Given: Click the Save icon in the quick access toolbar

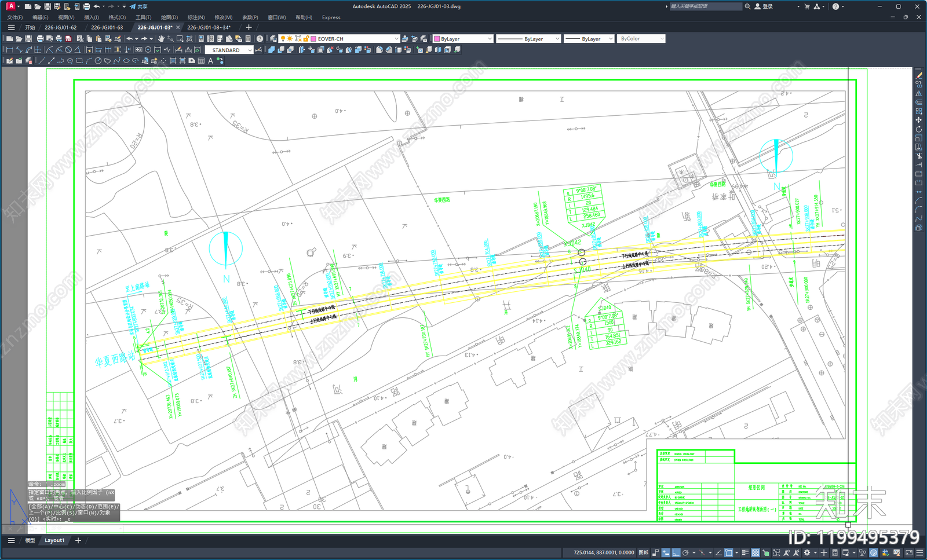Looking at the screenshot, I should click(47, 6).
